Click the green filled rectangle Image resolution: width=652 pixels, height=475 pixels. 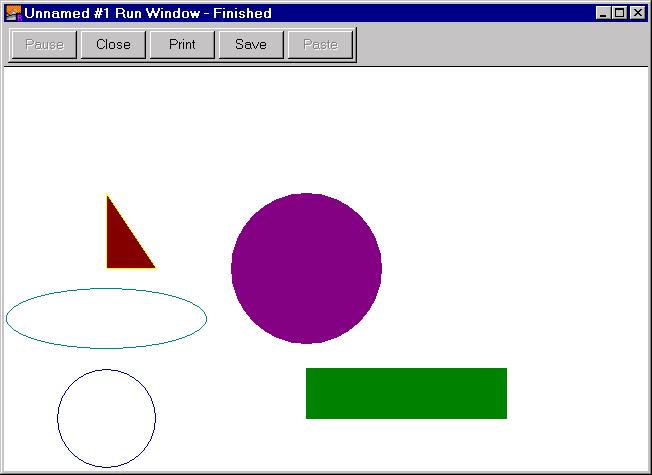(x=406, y=393)
